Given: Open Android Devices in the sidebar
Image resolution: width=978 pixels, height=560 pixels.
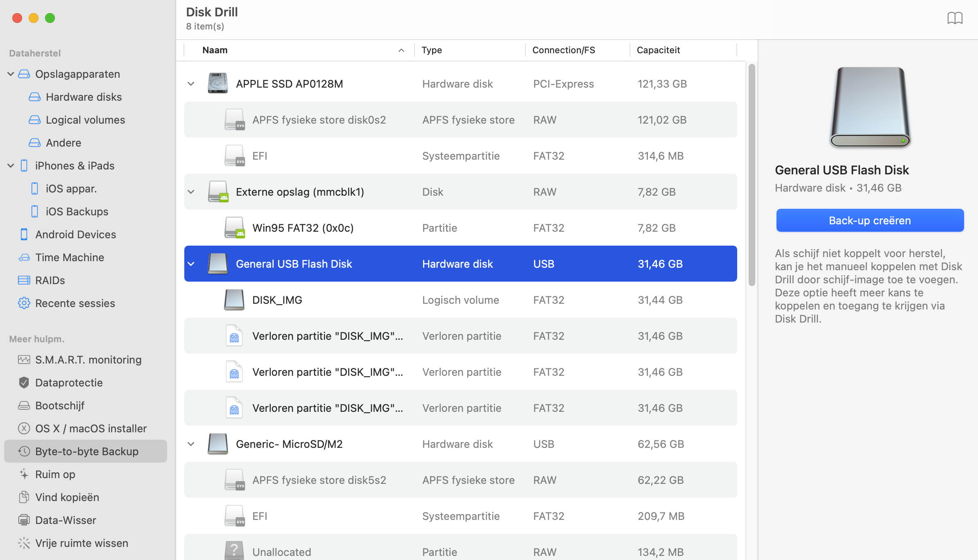Looking at the screenshot, I should (x=76, y=235).
